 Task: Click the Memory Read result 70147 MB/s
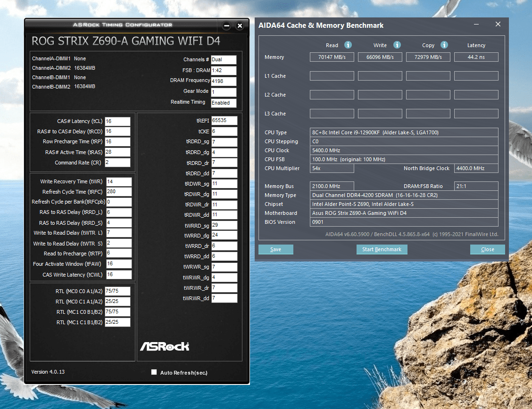[332, 57]
